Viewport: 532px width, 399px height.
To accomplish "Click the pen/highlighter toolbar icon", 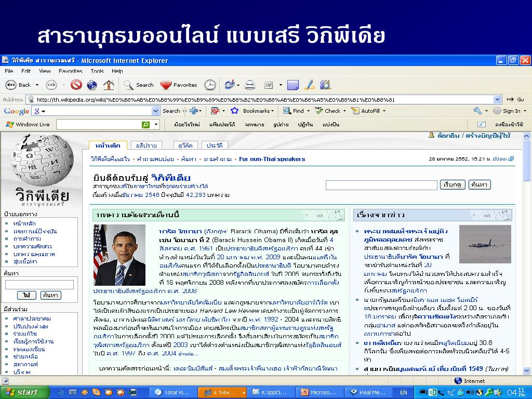I will tap(310, 85).
